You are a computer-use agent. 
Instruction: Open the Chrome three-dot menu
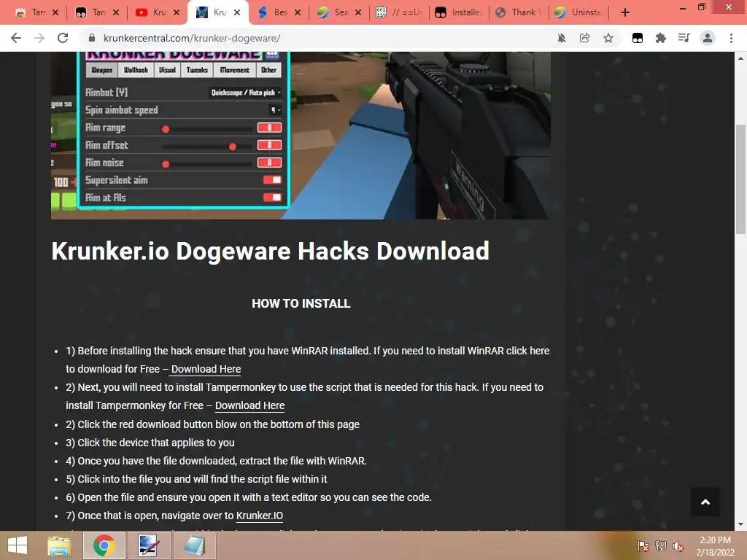pos(731,38)
